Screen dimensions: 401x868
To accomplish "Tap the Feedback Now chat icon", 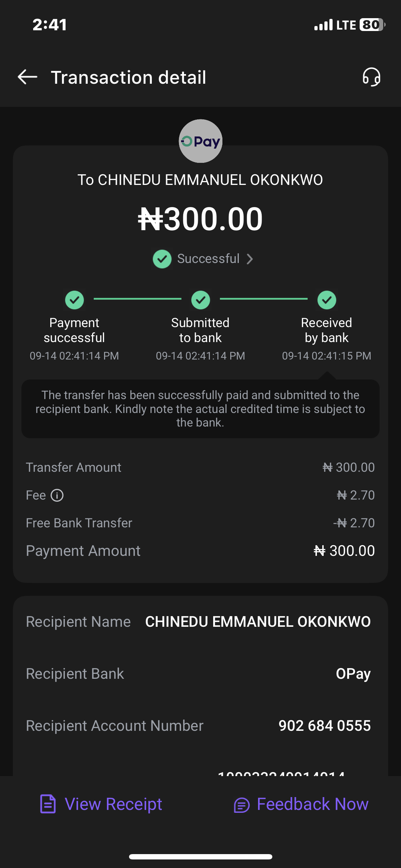I will 242,805.
